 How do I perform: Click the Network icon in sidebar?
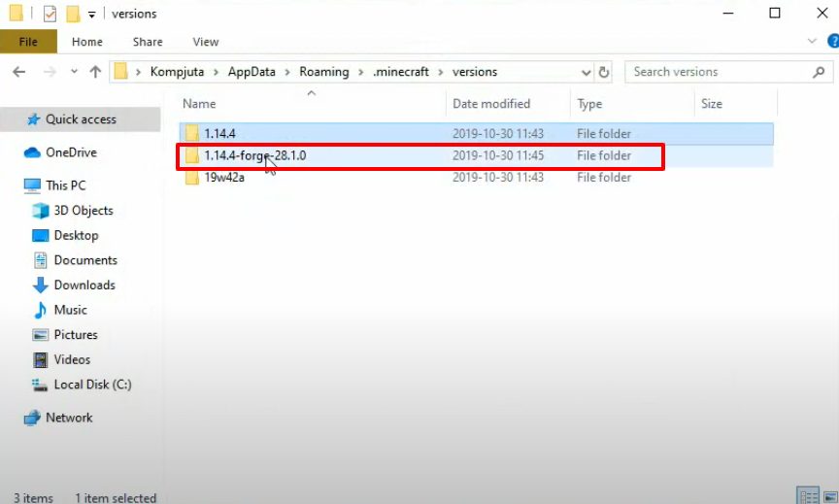pos(32,418)
